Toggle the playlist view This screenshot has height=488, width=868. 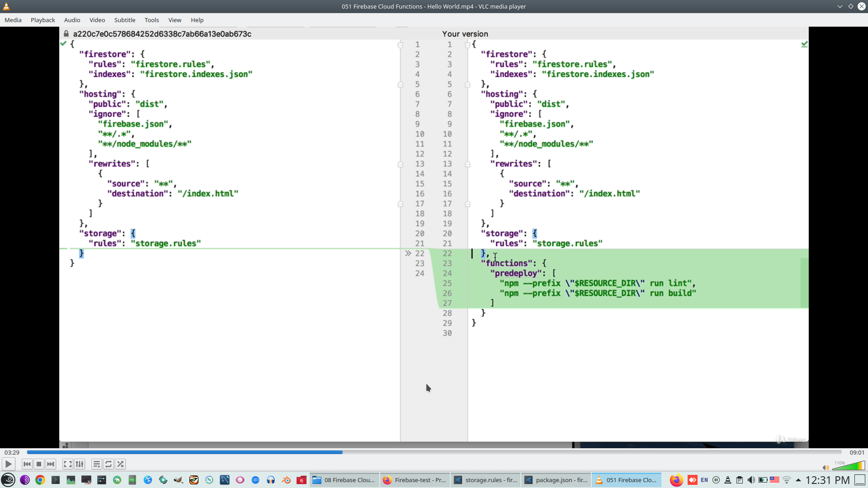[97, 464]
